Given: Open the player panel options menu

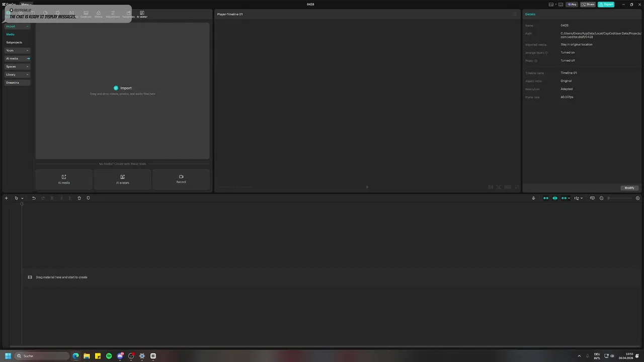Looking at the screenshot, I should [515, 14].
